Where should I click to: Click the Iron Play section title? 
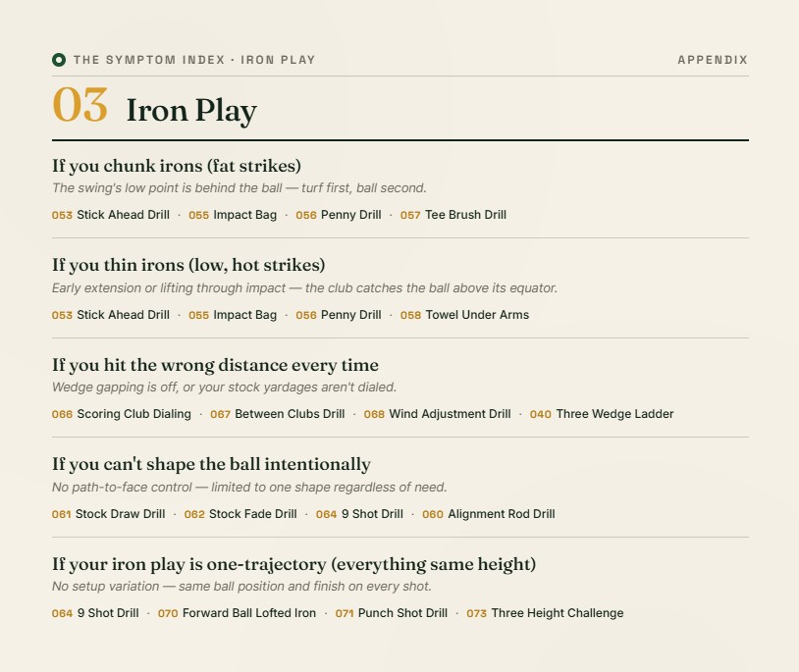click(x=191, y=110)
